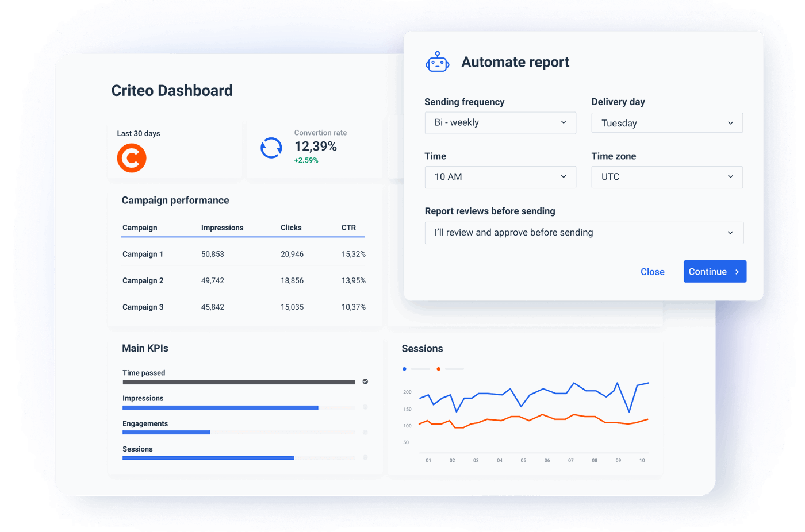
Task: Close the Automate report dialog
Action: (x=653, y=271)
